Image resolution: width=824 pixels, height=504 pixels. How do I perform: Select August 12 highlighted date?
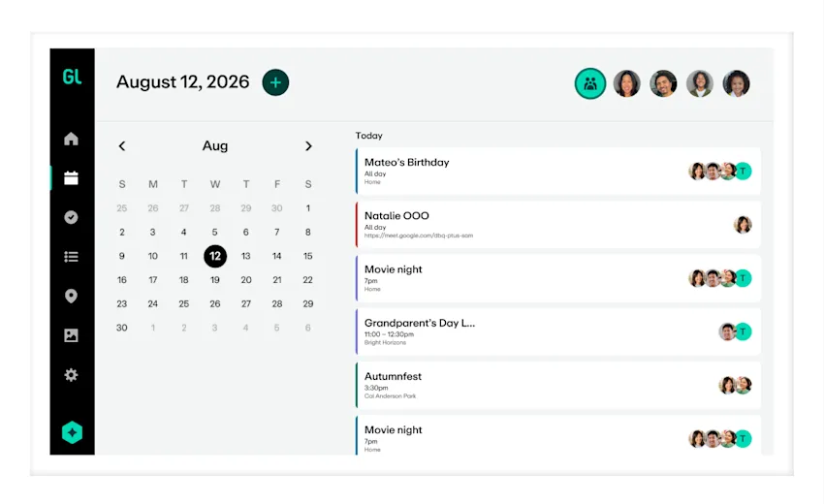[x=215, y=256]
